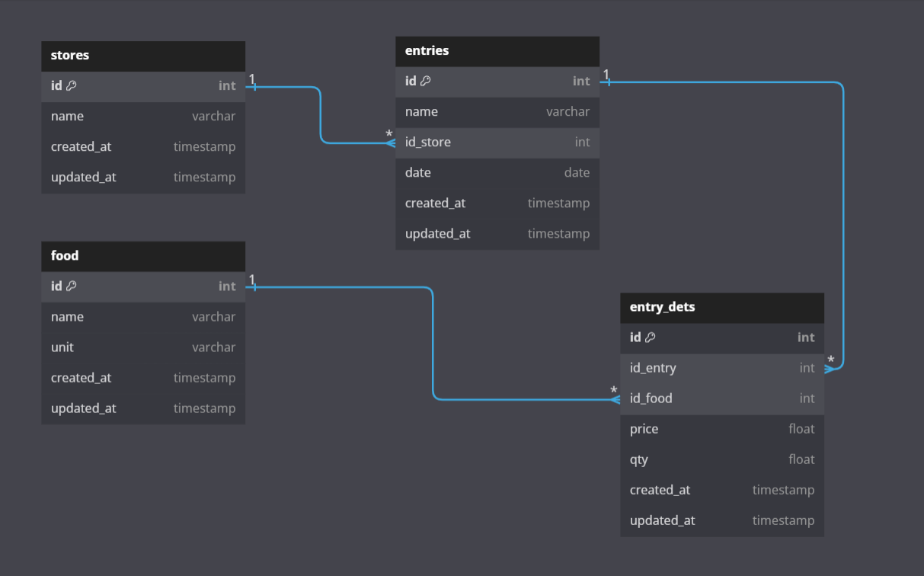Screen dimensions: 924x576
Task: Select the food table header
Action: pos(142,256)
